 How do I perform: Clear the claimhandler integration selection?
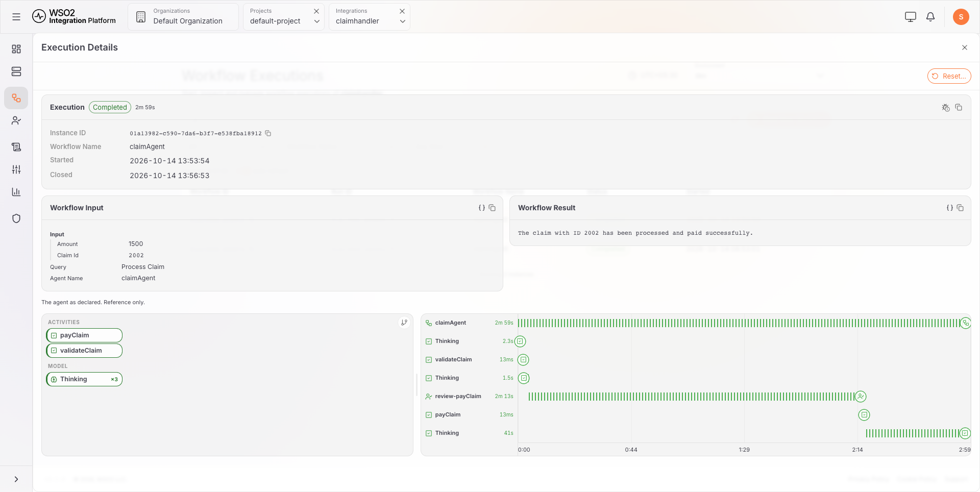402,11
